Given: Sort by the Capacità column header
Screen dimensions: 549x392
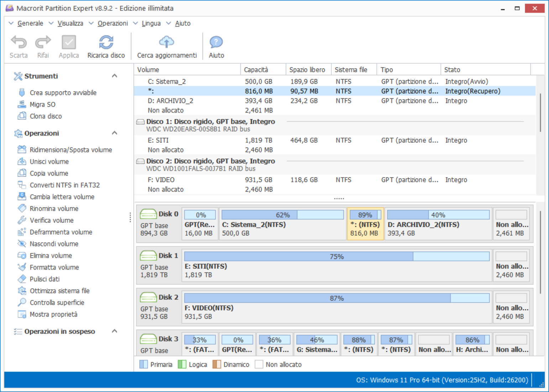Looking at the screenshot, I should 263,70.
